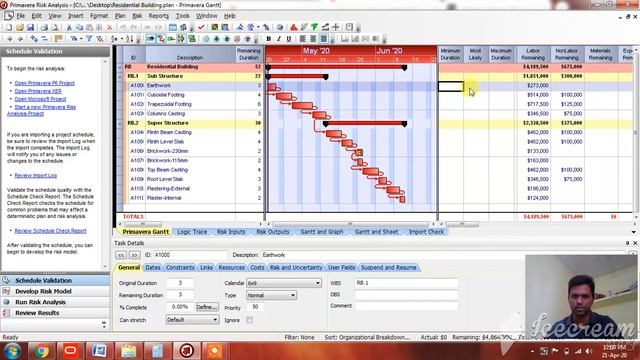Open the Reports menu
640x360 pixels.
pyautogui.click(x=158, y=16)
